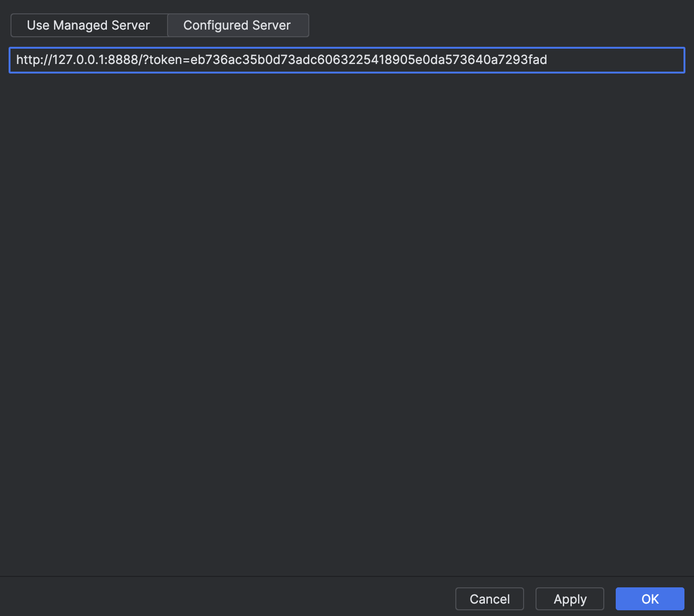Place cursor after the token's last character
The height and width of the screenshot is (616, 694).
point(548,60)
